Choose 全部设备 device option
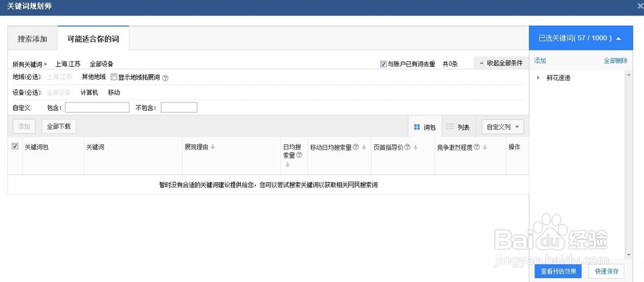644x282 pixels. pyautogui.click(x=59, y=93)
